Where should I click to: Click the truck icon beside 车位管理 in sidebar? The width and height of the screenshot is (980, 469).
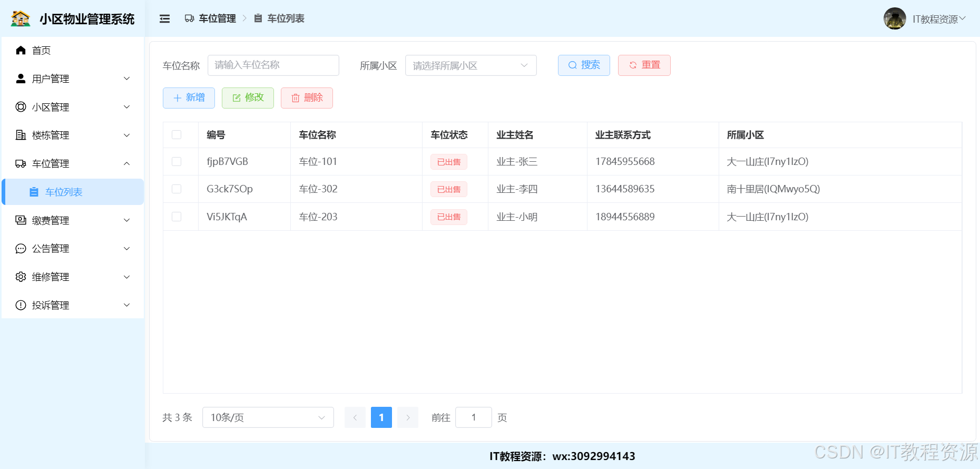(21, 163)
